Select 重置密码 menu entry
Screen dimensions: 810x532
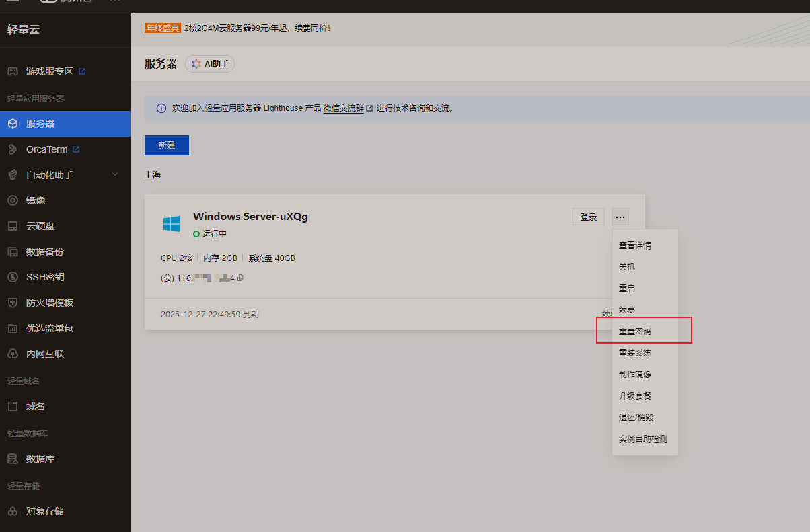click(635, 332)
